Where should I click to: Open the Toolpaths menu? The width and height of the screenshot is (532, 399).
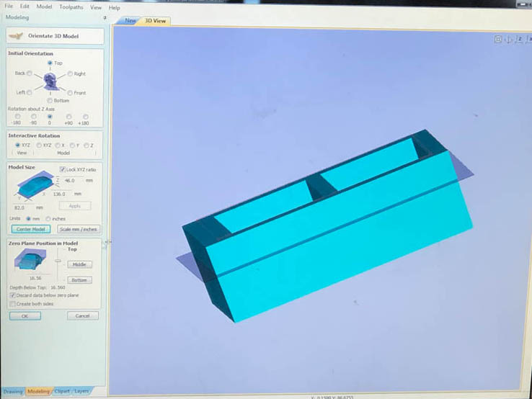[x=71, y=7]
